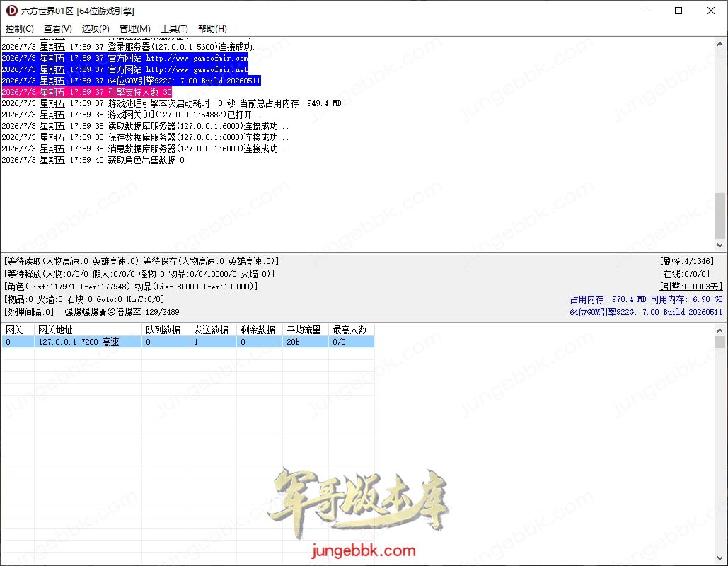Image resolution: width=728 pixels, height=566 pixels.
Task: Open the 选项(P) menu
Action: click(x=96, y=29)
